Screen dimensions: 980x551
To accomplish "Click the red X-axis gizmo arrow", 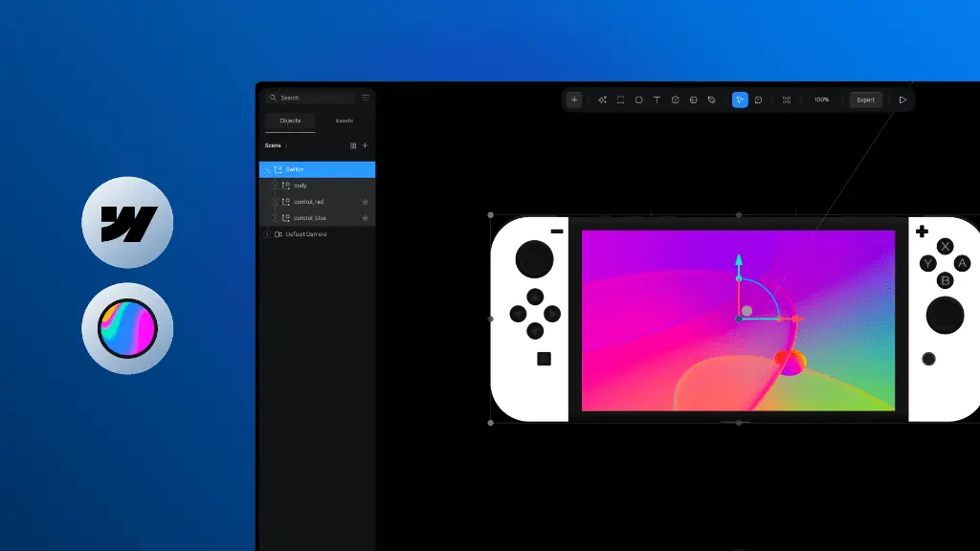I will (796, 320).
